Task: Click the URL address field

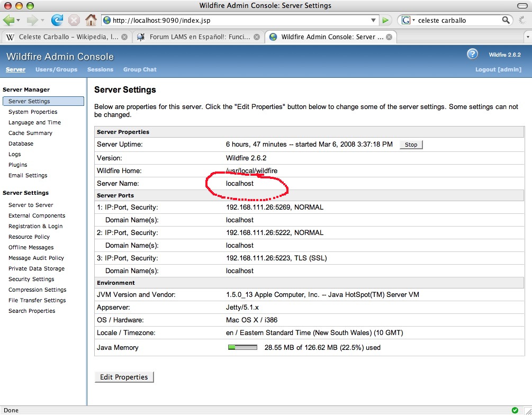Action: pyautogui.click(x=238, y=20)
